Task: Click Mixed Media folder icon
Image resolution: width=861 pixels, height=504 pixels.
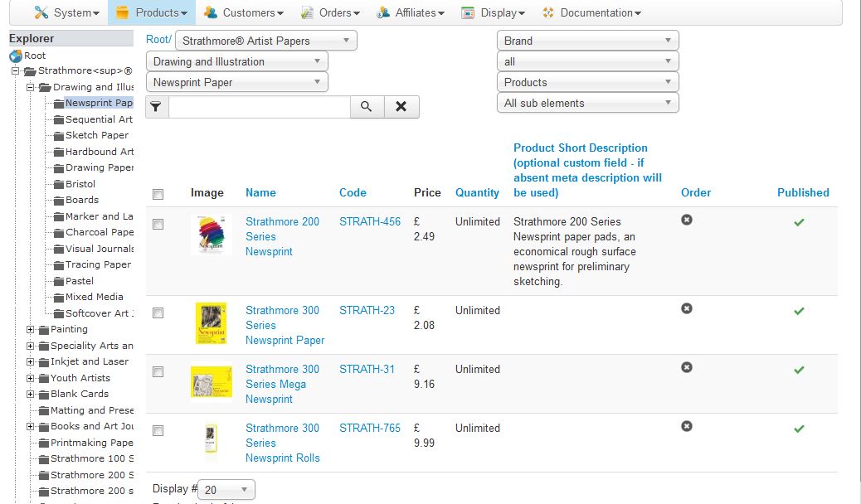Action: coord(59,298)
